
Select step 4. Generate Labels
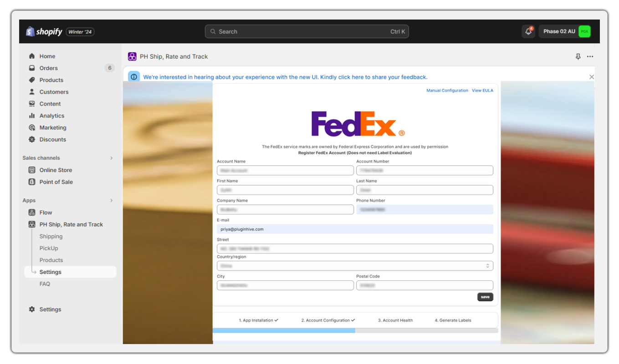pyautogui.click(x=453, y=320)
